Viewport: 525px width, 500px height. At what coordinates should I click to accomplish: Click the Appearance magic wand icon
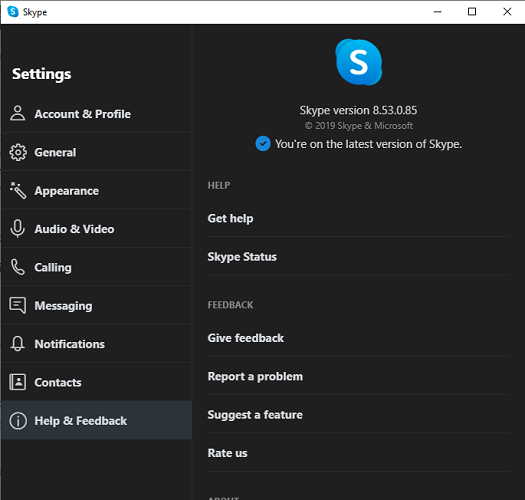[18, 191]
